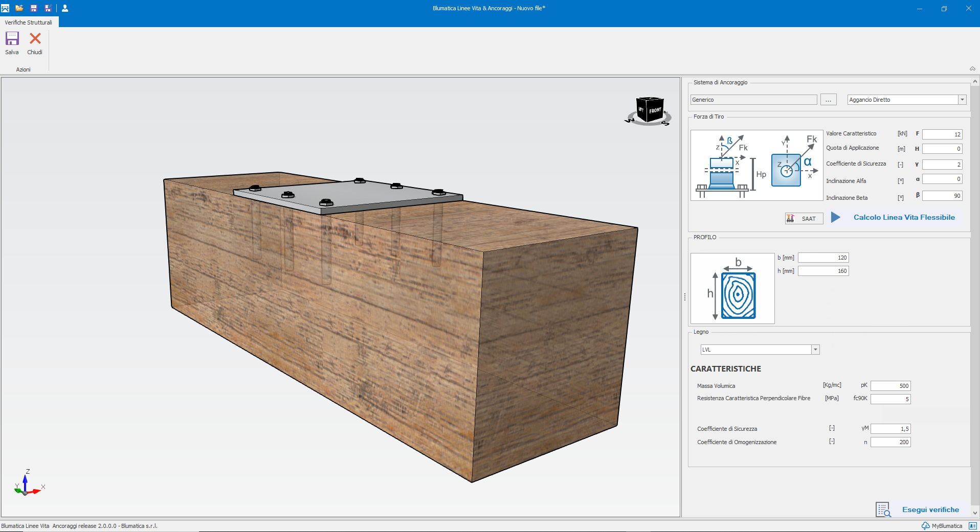
Task: Open file with the folder icon in title bar
Action: point(19,8)
